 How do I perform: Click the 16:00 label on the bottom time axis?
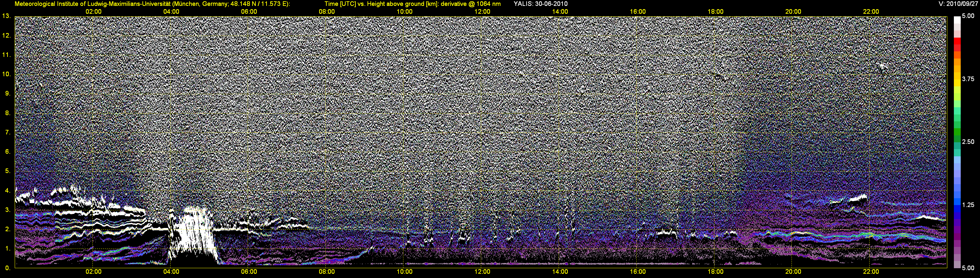(638, 272)
